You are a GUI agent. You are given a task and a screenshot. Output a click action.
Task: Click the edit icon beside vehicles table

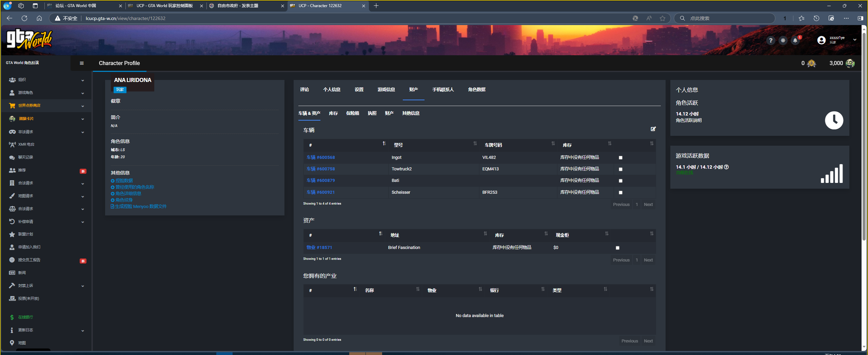pyautogui.click(x=653, y=129)
